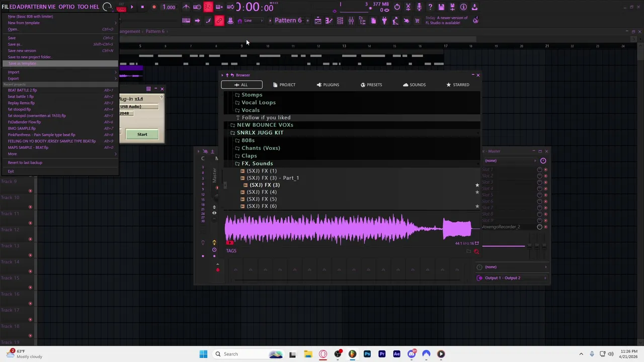
Task: Toggle the countdown before recording button
Action: (x=208, y=7)
